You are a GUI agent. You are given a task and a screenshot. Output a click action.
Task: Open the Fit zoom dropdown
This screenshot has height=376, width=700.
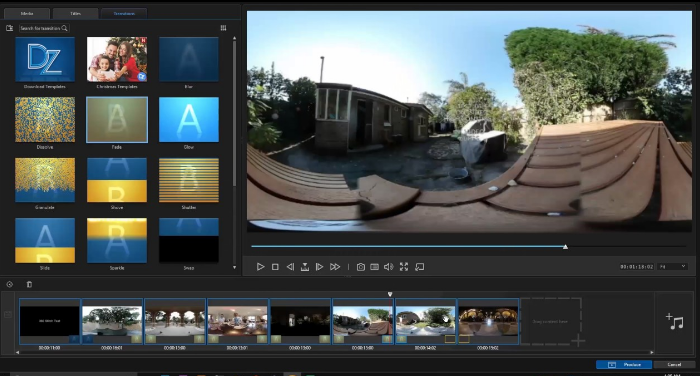coord(672,267)
